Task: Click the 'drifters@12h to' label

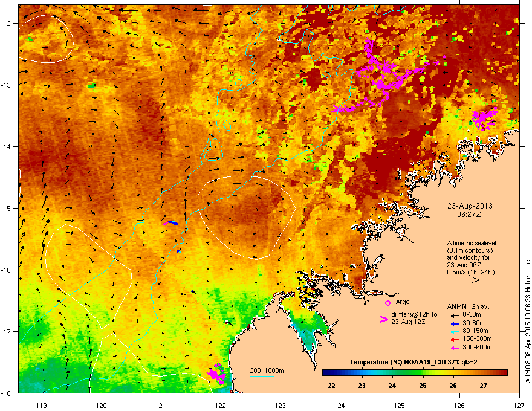Action: (414, 315)
